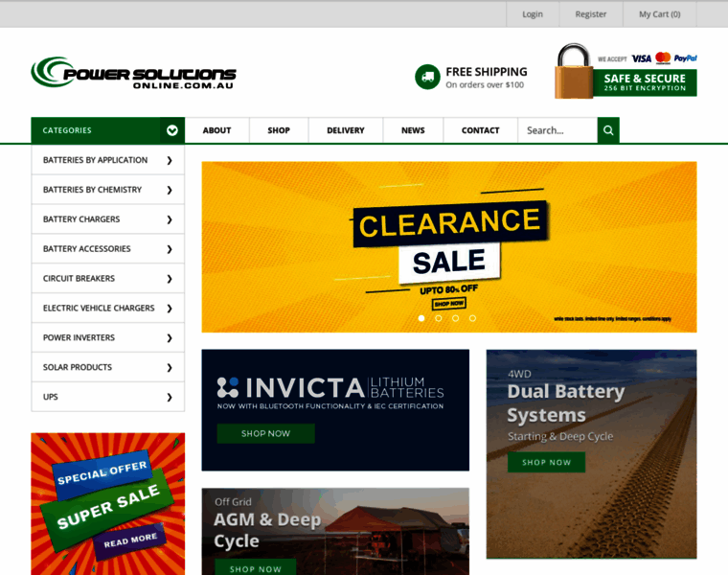The image size is (728, 575).
Task: Open the AGM & Deep Cycle banner
Action: coord(335,531)
